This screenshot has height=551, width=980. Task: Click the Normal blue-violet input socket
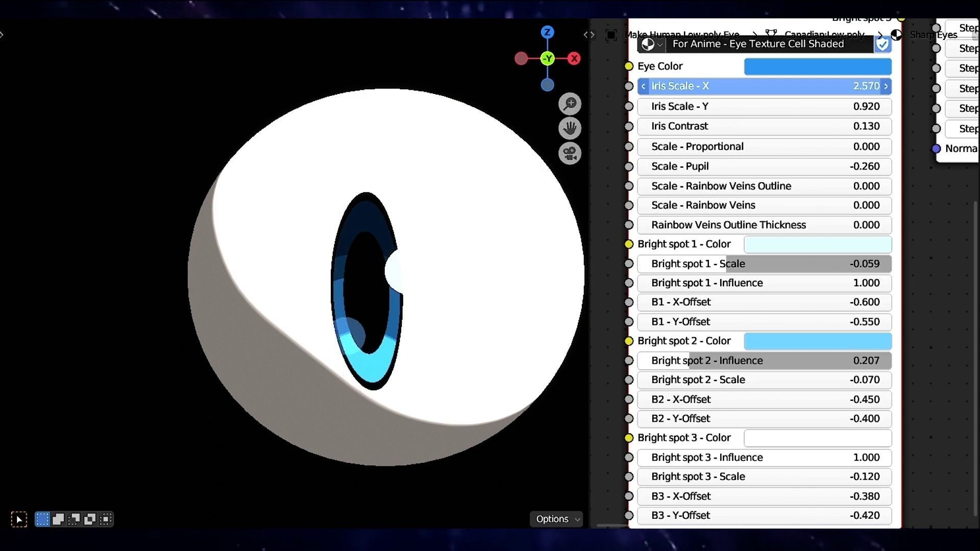tap(936, 149)
